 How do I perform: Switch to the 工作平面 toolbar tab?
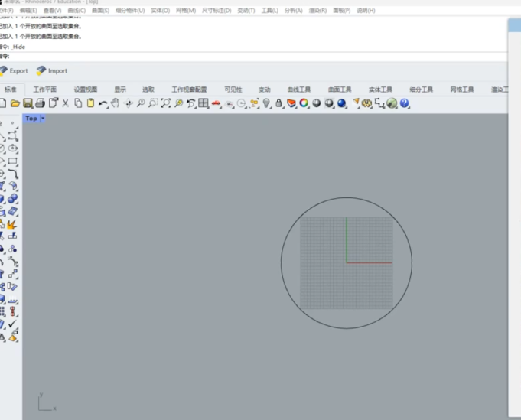tap(44, 90)
